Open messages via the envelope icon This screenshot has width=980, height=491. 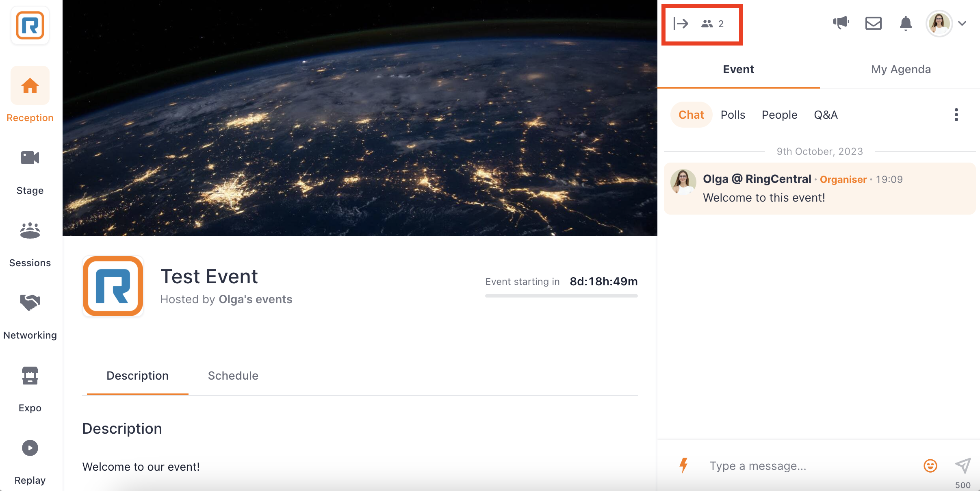(x=873, y=23)
